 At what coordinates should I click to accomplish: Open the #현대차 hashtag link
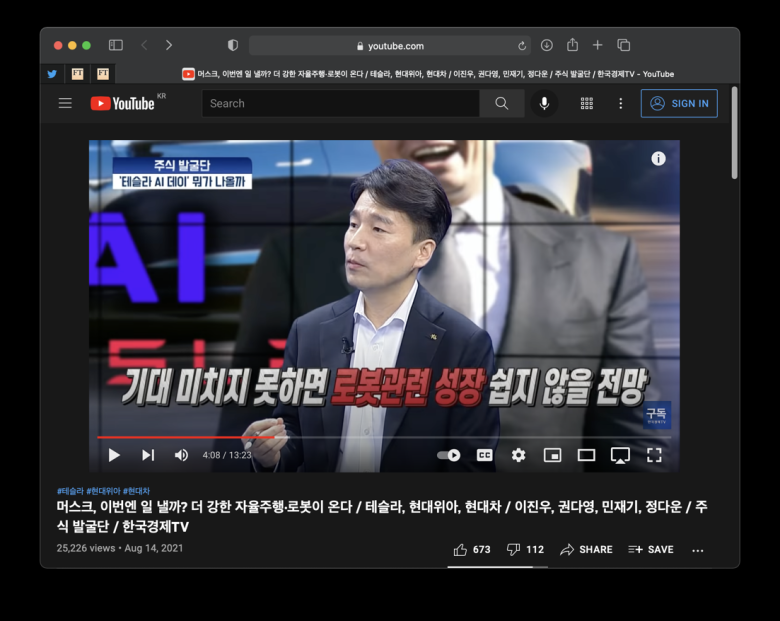[x=136, y=491]
